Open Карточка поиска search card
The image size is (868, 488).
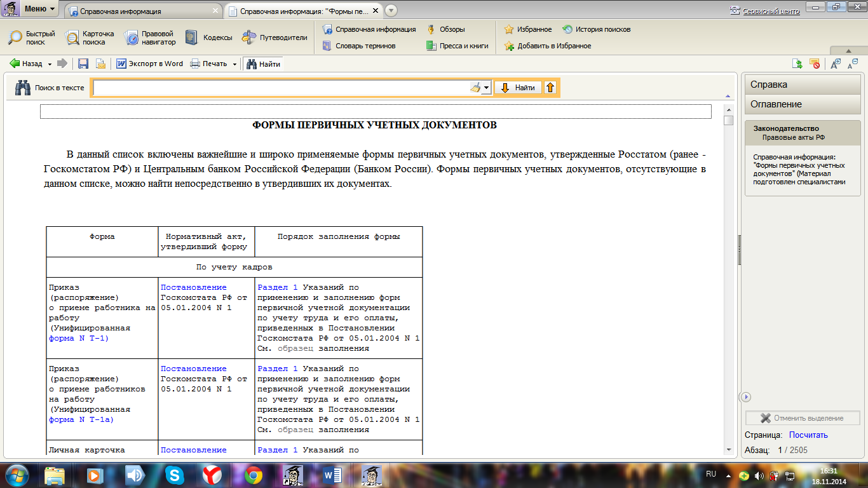pos(90,37)
